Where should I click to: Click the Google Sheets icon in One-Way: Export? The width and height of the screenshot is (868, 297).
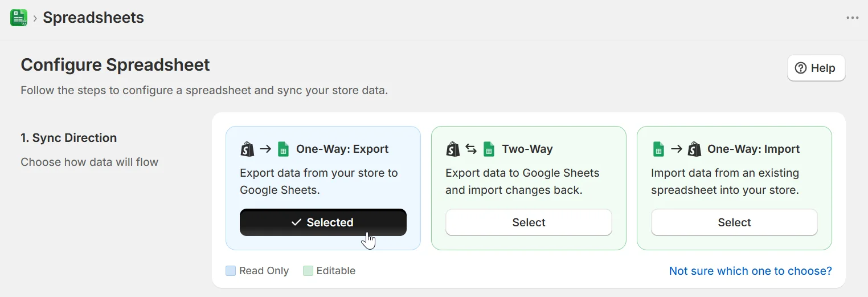pos(283,149)
